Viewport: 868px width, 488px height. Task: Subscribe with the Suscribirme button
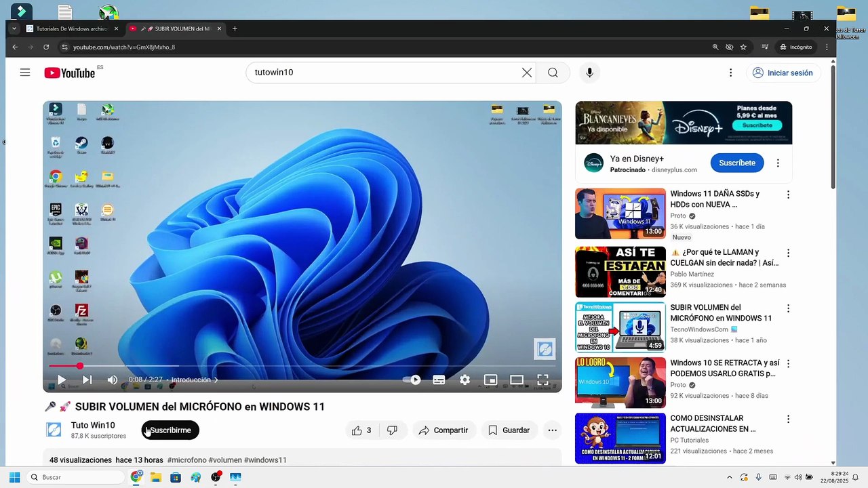170,430
